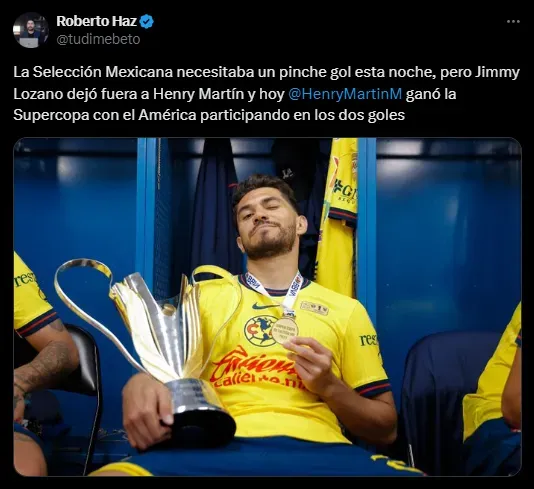Click the Roberto Haz display name
The image size is (534, 489).
point(97,21)
